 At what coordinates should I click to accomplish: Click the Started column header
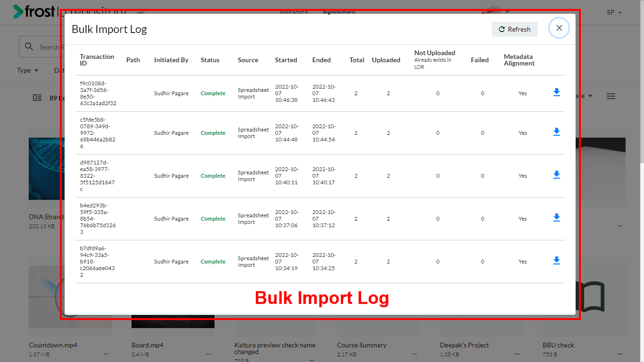286,60
